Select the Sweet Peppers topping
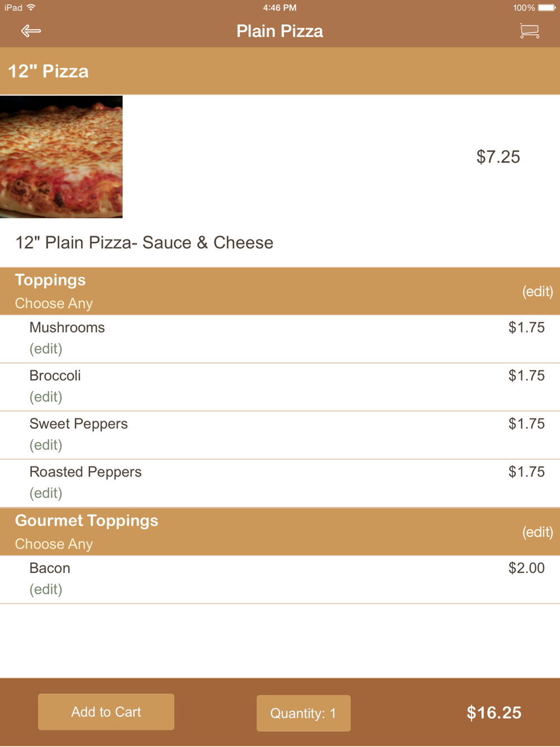The height and width of the screenshot is (747, 560). 280,435
